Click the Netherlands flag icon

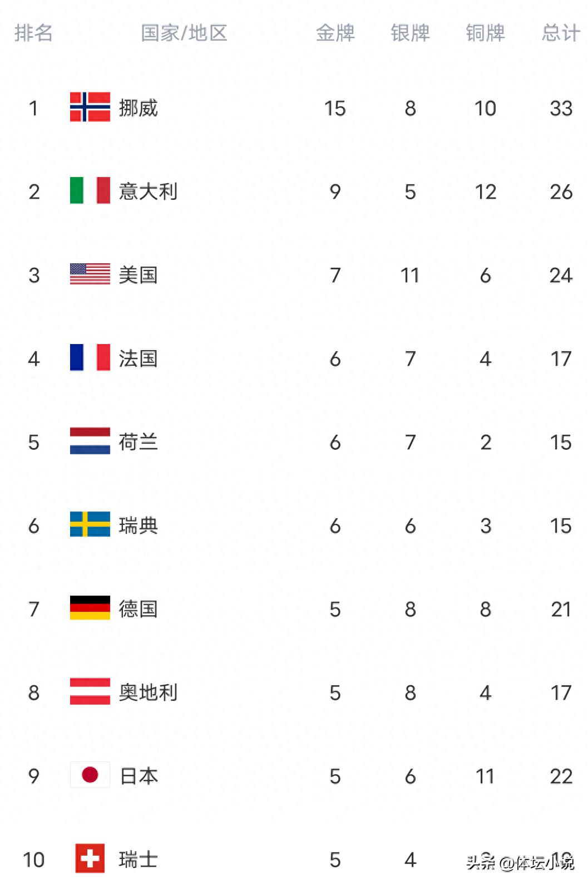(x=90, y=441)
